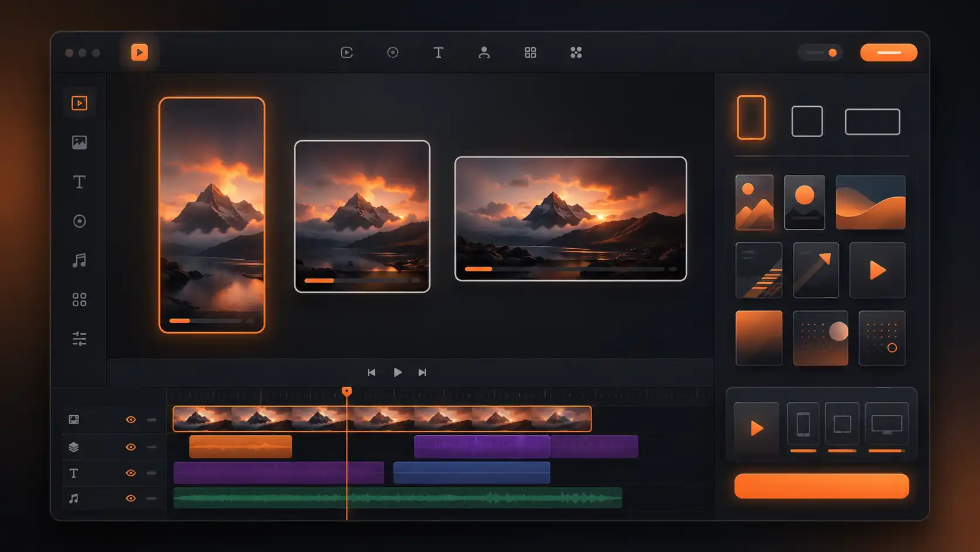Toggle visibility eye of the music track
The width and height of the screenshot is (980, 552).
coord(131,498)
